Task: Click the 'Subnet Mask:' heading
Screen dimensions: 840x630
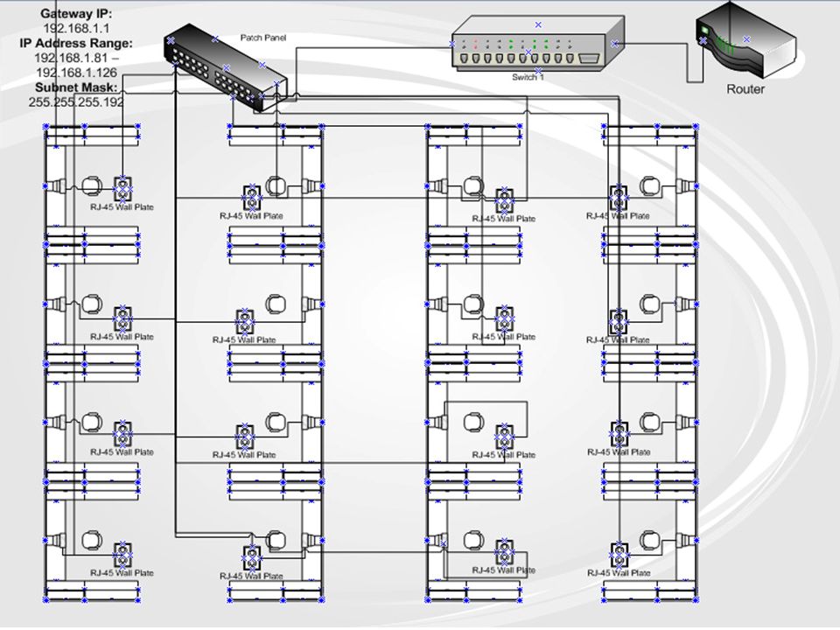Action: coord(76,87)
